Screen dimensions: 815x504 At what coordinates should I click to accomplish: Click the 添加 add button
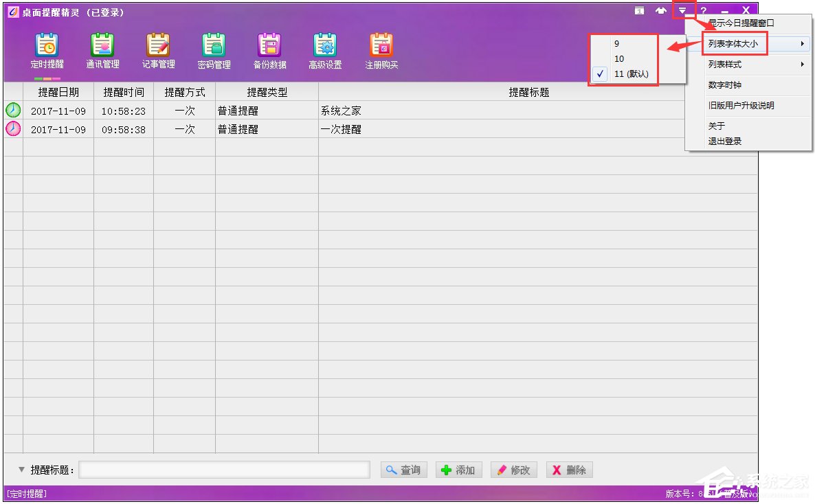click(459, 470)
